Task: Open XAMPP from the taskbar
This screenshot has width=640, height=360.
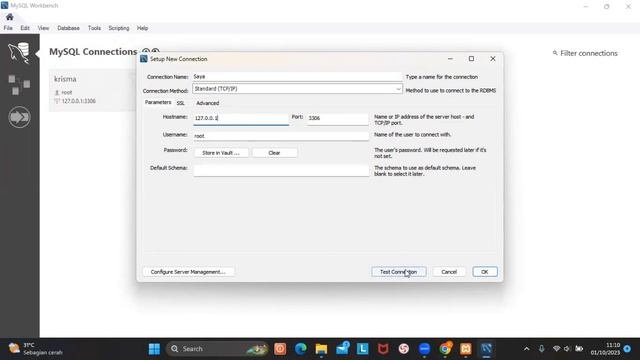Action: click(x=466, y=349)
